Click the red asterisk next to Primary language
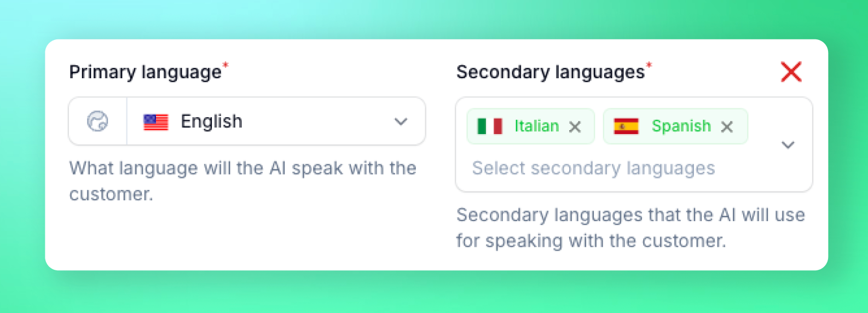Viewport: 868px width, 313px height. pos(225,66)
